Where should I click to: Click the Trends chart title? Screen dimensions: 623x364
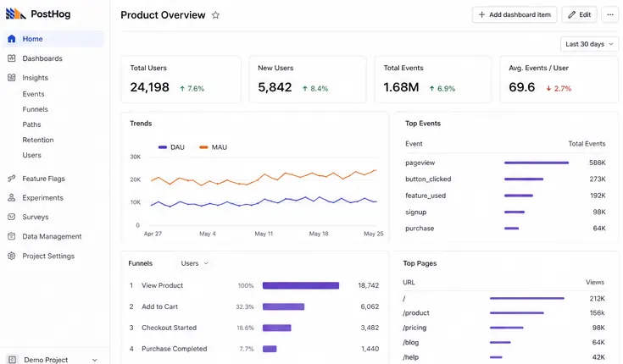click(x=141, y=124)
